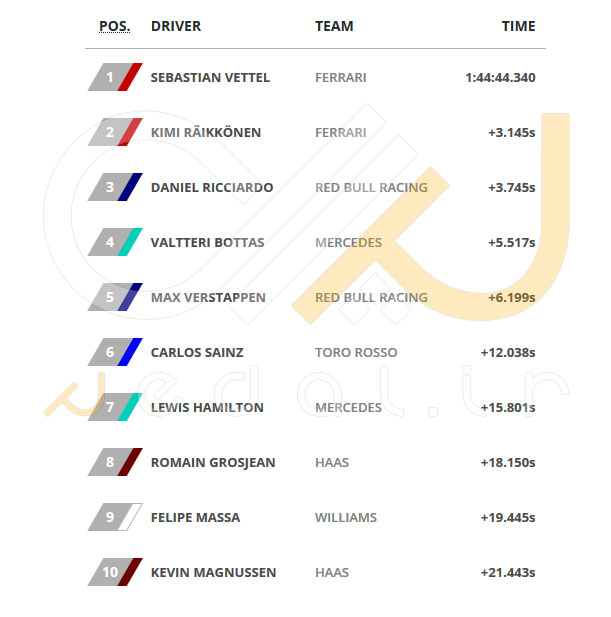Click the position 3 badge for Ricciardo

point(115,187)
